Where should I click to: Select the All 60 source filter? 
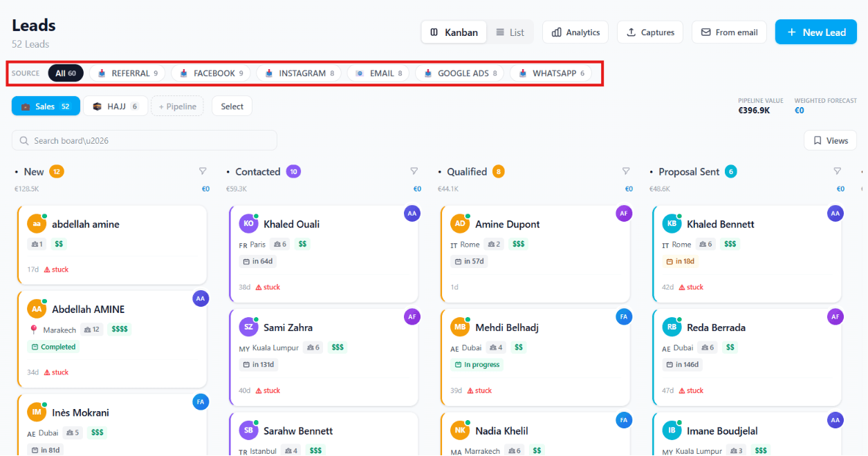[x=66, y=73]
